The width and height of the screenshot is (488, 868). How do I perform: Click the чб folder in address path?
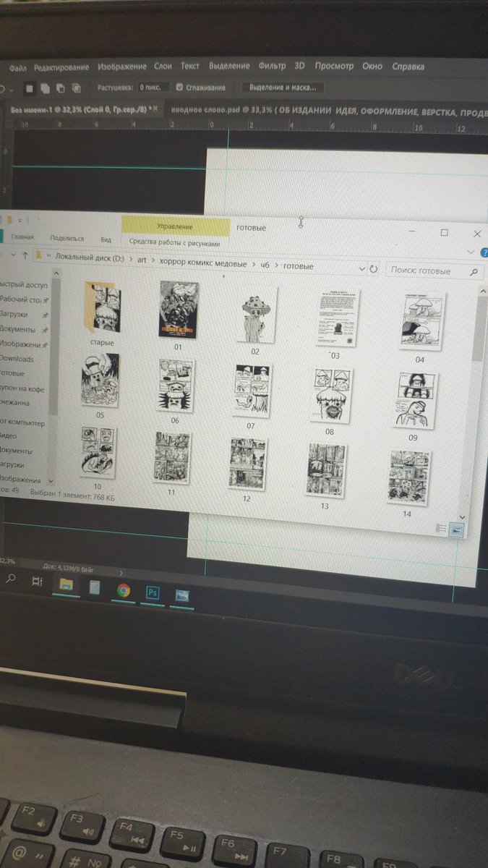point(265,265)
